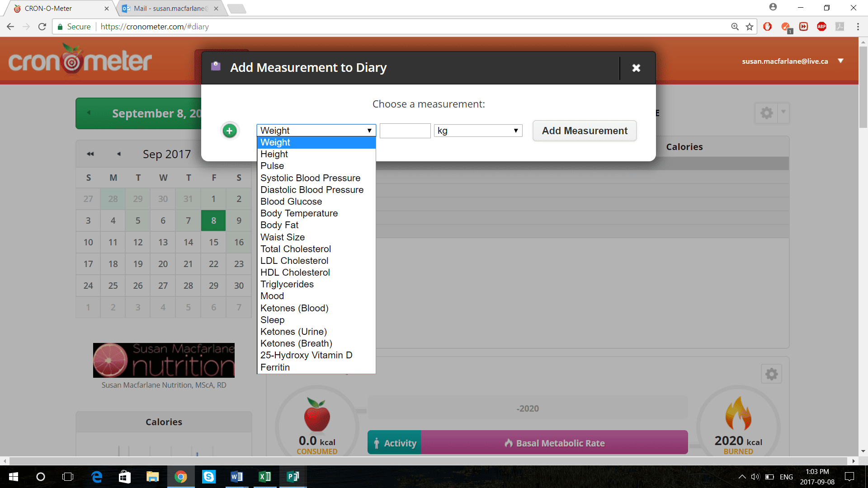Open the measurement type dropdown
The height and width of the screenshot is (488, 868).
[x=316, y=131]
